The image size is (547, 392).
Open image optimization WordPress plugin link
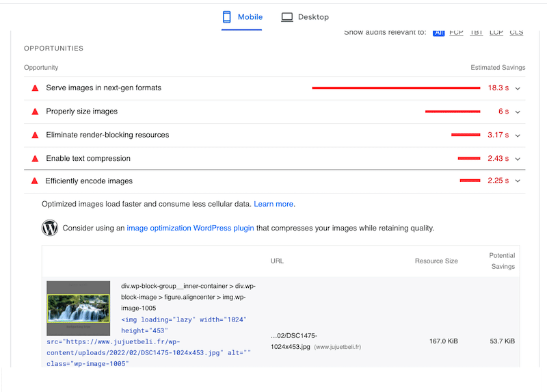[x=190, y=228]
